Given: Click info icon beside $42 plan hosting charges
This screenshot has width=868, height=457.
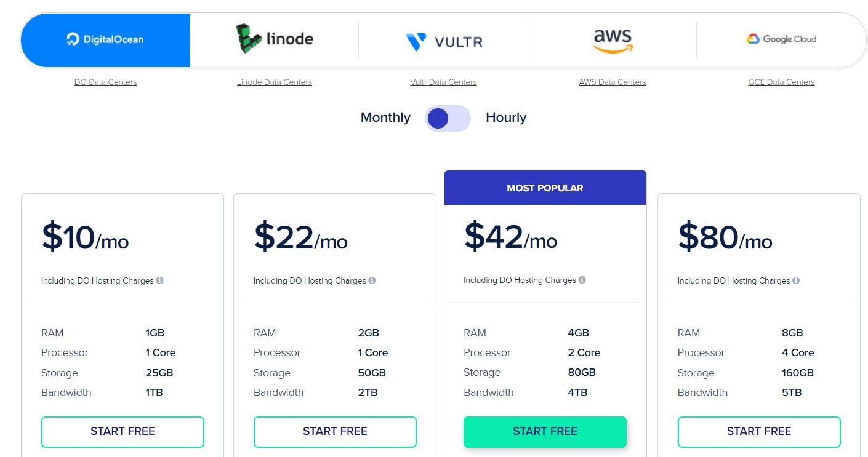Looking at the screenshot, I should coord(582,280).
